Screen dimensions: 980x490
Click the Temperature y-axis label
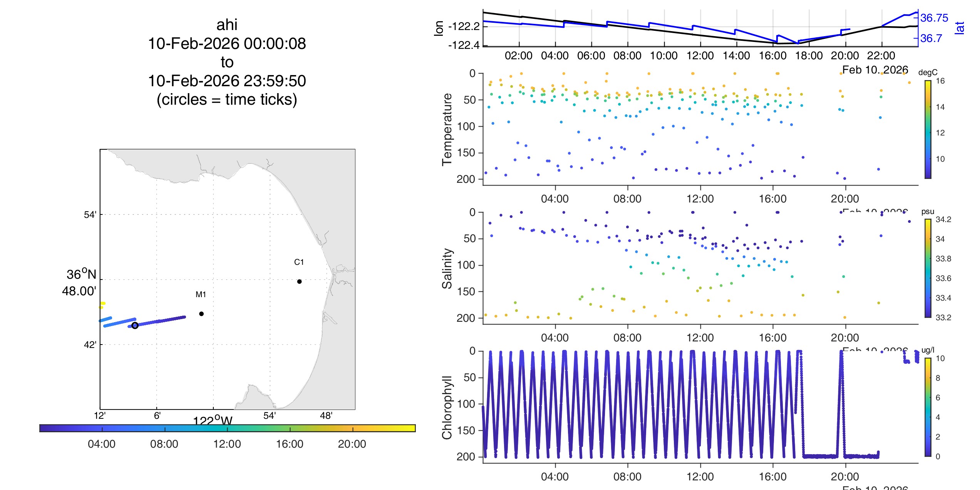coord(447,129)
